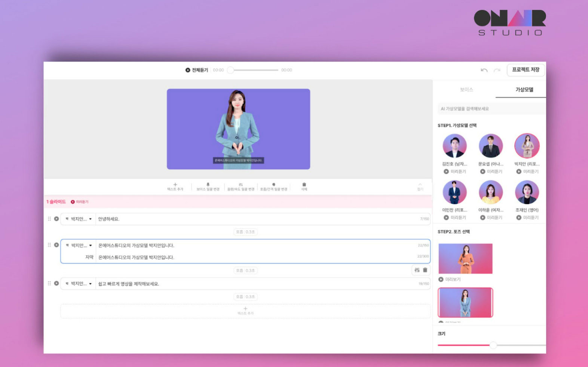Open sliders settings icon below selected row
588x367 pixels.
point(417,270)
